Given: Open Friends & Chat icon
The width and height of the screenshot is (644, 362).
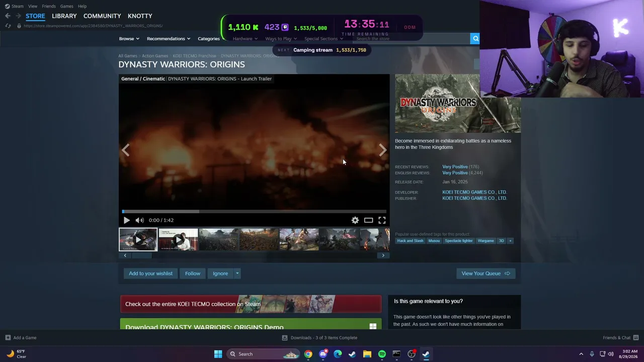Looking at the screenshot, I should click(x=636, y=338).
